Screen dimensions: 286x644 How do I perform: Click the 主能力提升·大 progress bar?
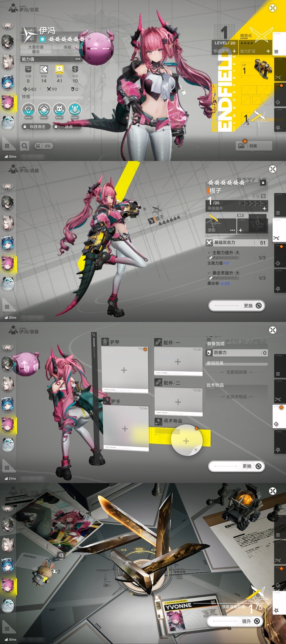(x=223, y=258)
